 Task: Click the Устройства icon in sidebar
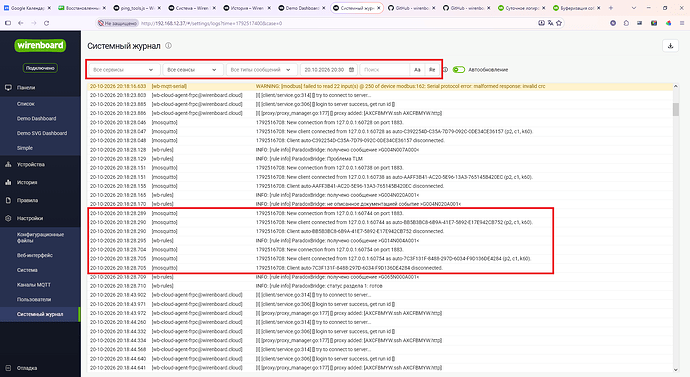(x=8, y=165)
